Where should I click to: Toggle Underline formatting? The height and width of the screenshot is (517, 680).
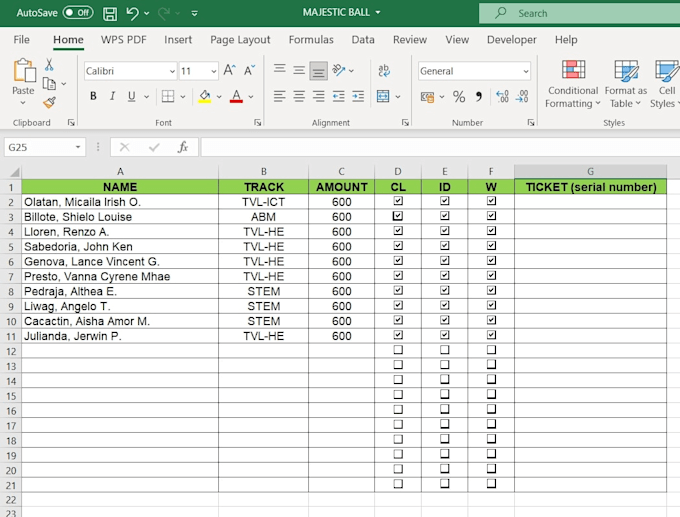coord(131,96)
